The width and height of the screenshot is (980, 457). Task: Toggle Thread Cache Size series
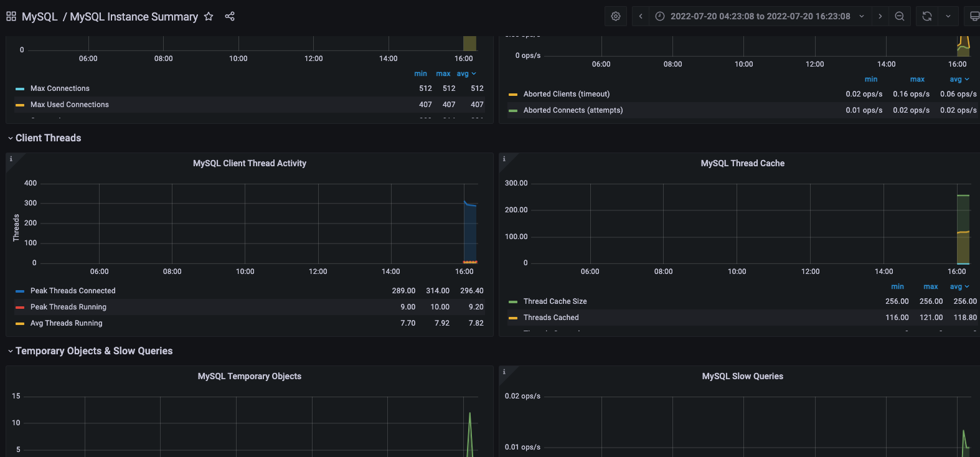point(555,301)
